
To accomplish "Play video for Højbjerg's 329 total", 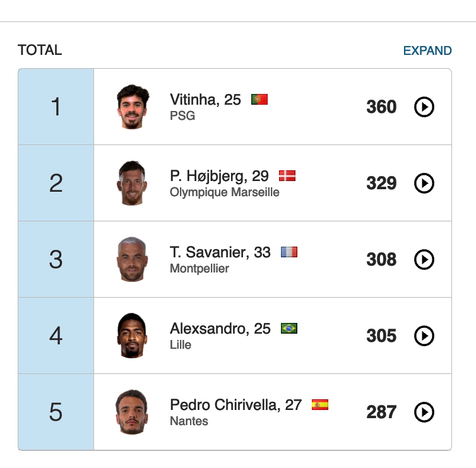I will [x=424, y=184].
